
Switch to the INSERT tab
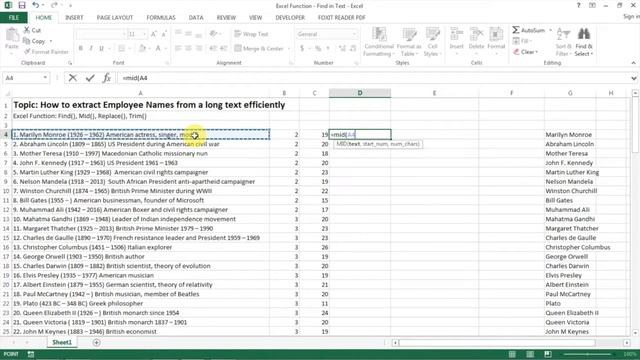(x=74, y=18)
